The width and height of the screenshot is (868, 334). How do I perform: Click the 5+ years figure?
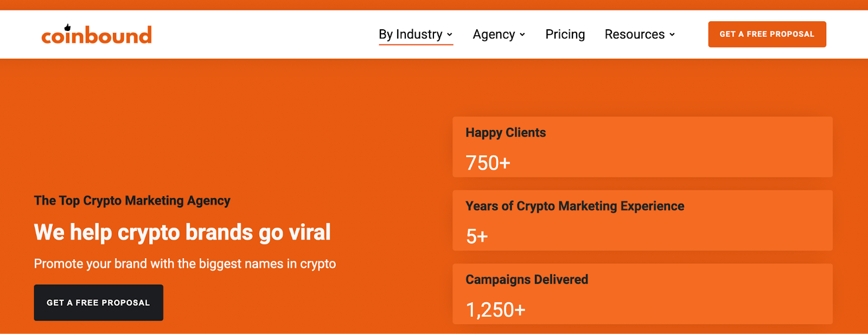click(477, 236)
